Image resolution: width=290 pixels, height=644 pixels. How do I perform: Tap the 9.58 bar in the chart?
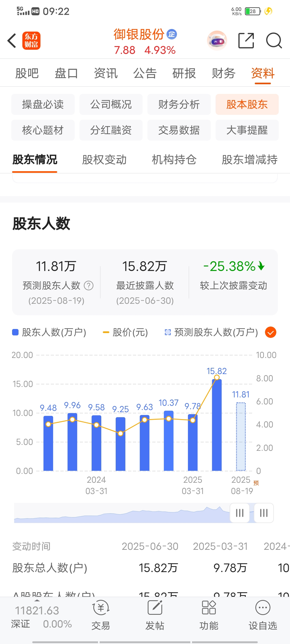coord(96,443)
